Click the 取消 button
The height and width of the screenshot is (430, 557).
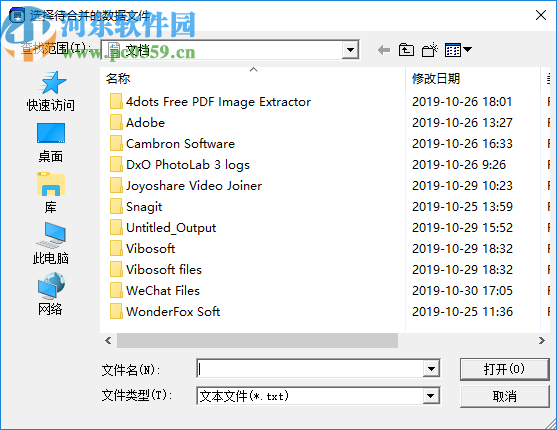[504, 396]
